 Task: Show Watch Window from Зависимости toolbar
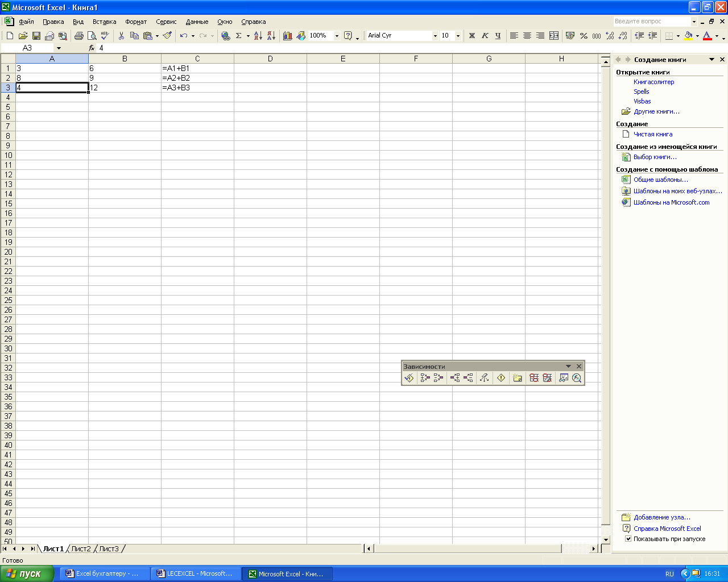[563, 378]
